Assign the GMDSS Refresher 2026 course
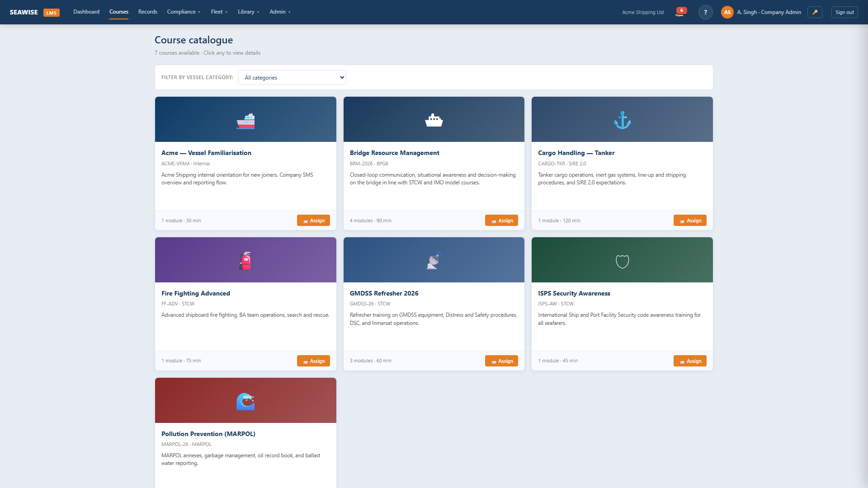Viewport: 868px width, 488px height. tap(501, 361)
